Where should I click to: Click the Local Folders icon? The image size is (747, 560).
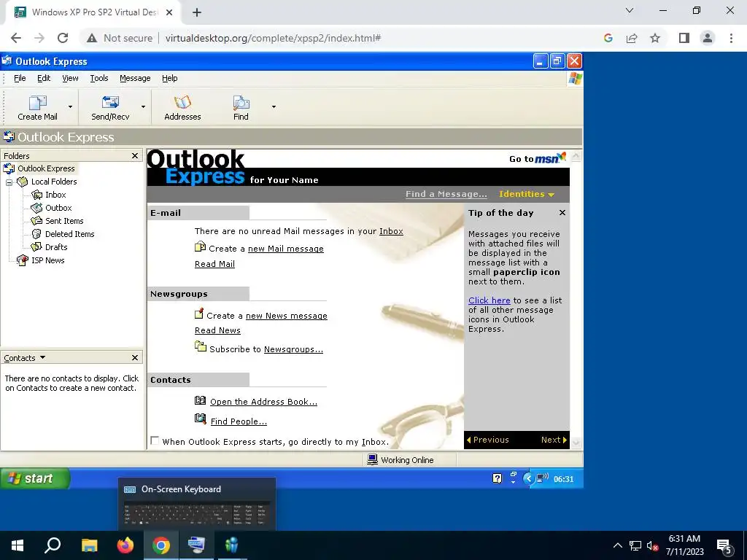(23, 182)
